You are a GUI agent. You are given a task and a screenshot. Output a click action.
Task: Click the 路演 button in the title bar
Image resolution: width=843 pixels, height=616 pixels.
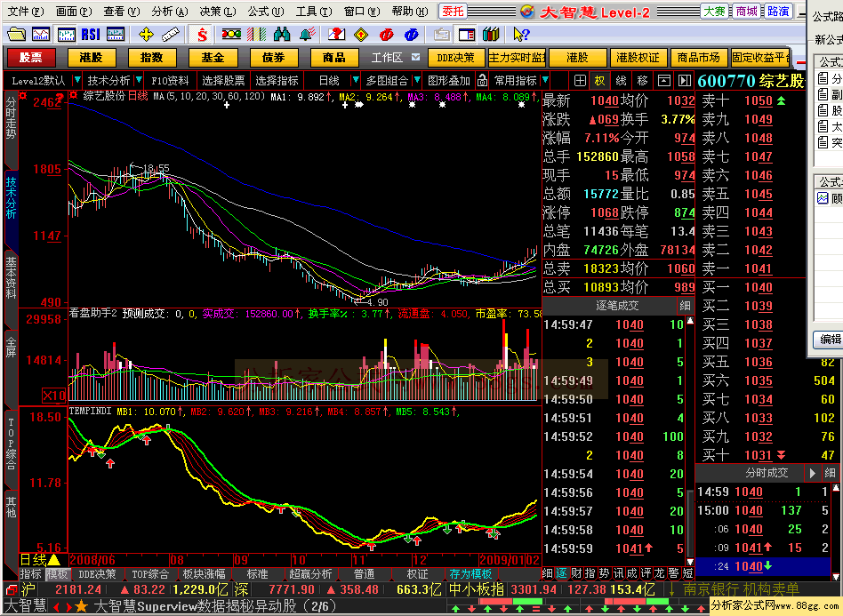[x=778, y=11]
